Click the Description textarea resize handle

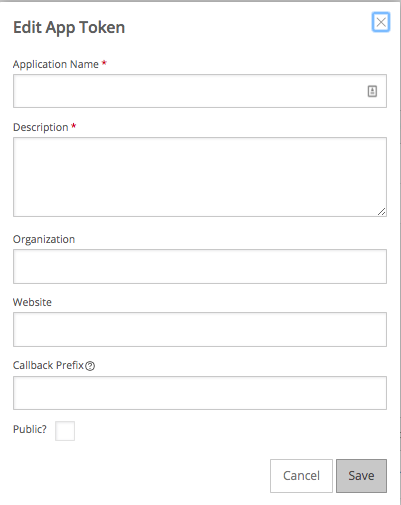click(382, 212)
